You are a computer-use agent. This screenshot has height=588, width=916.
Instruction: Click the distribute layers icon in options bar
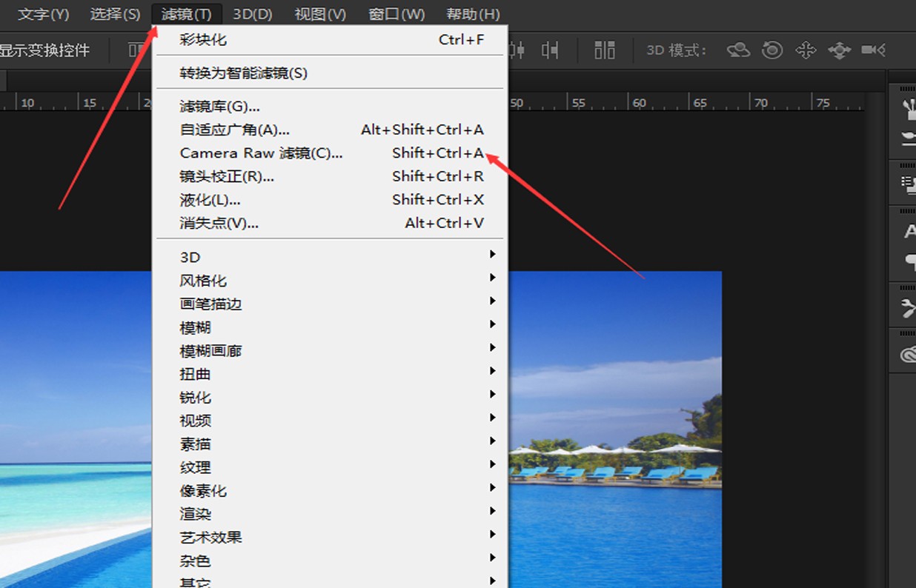coord(605,50)
